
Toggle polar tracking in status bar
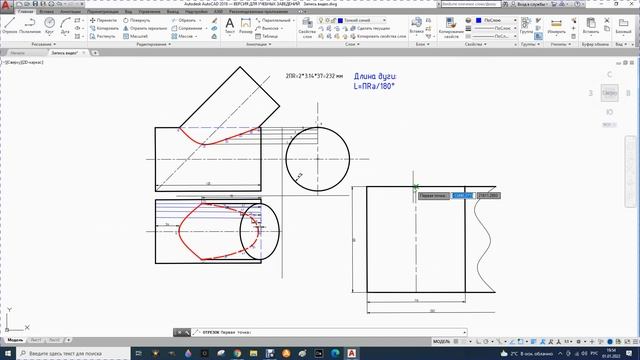click(x=487, y=342)
